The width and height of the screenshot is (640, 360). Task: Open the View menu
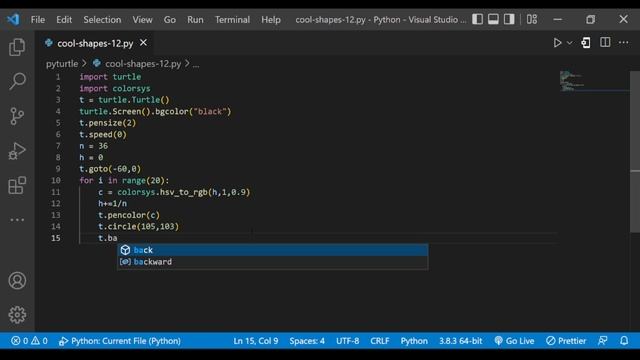142,20
